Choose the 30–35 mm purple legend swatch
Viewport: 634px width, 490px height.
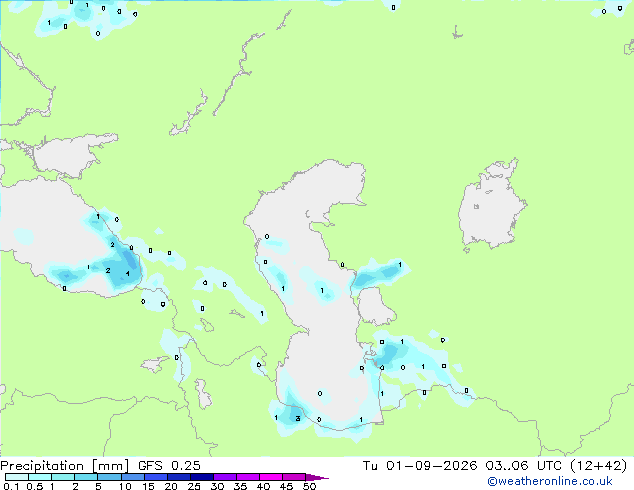click(225, 477)
